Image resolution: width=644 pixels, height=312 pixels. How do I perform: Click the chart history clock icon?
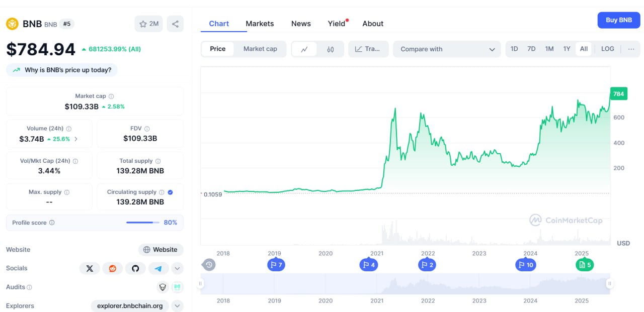pos(209,265)
